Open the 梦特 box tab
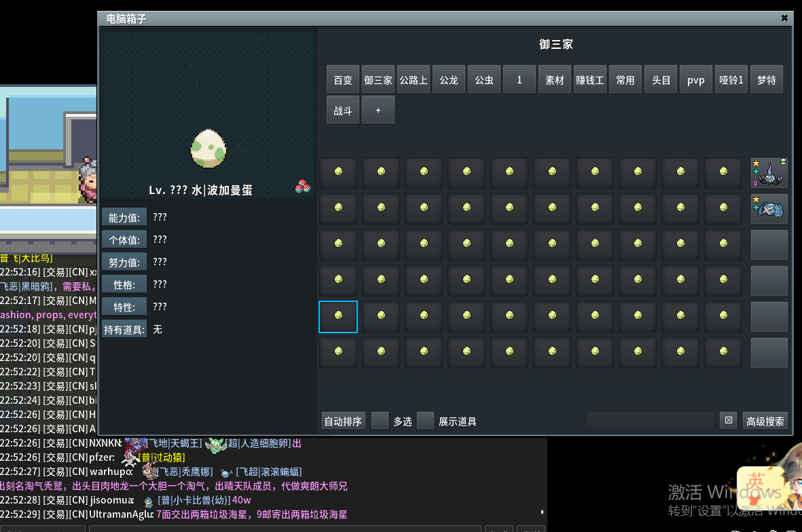 click(x=767, y=79)
